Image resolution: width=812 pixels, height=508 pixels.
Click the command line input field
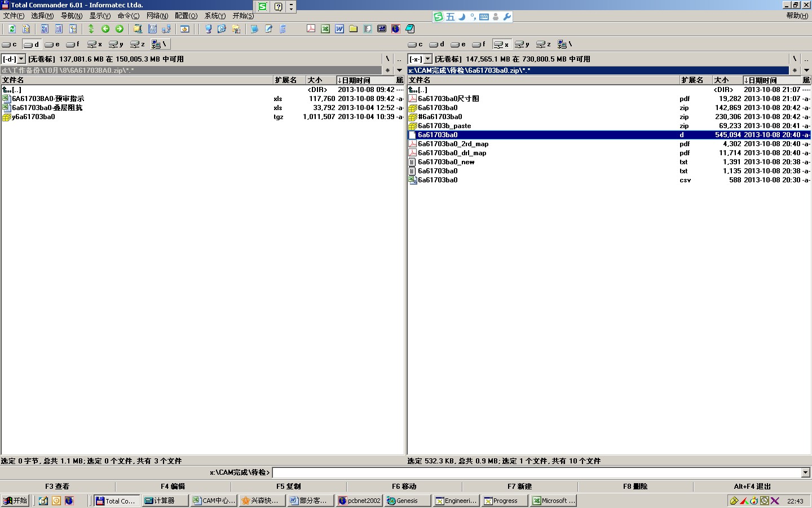click(x=536, y=472)
